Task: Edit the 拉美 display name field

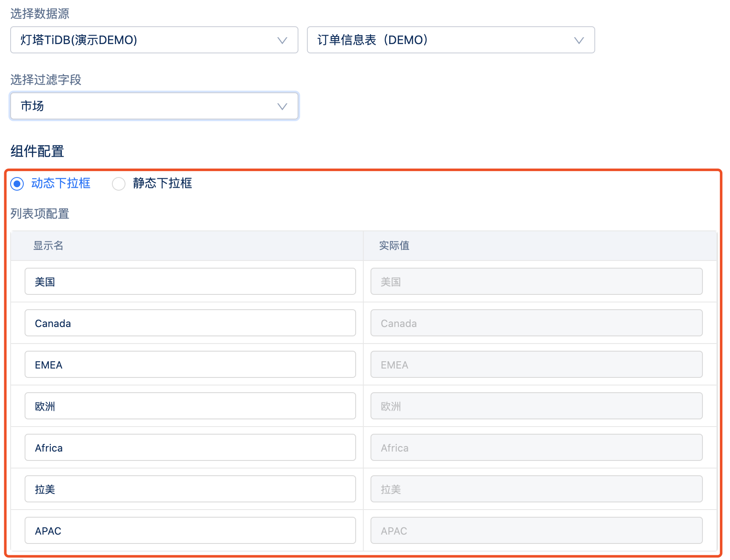Action: (190, 489)
